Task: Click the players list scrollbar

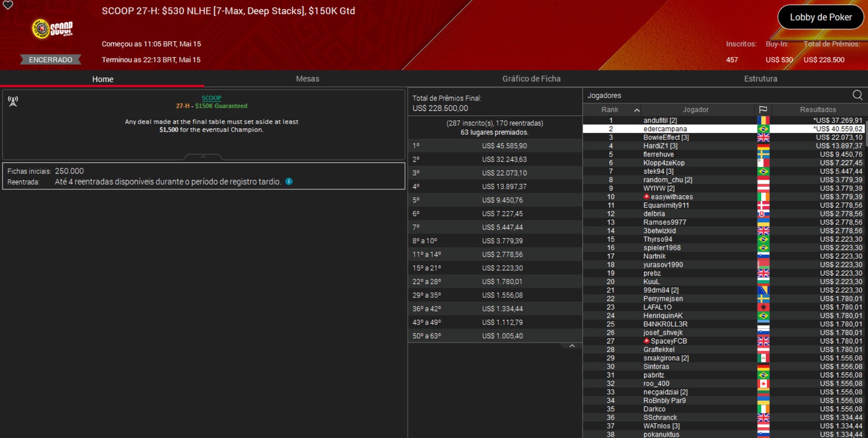Action: [x=866, y=133]
